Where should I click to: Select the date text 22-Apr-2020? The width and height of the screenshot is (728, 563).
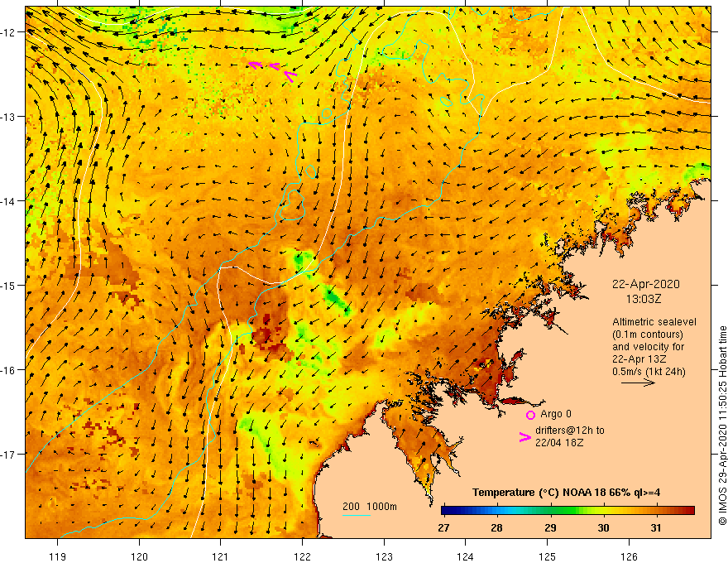tap(645, 284)
